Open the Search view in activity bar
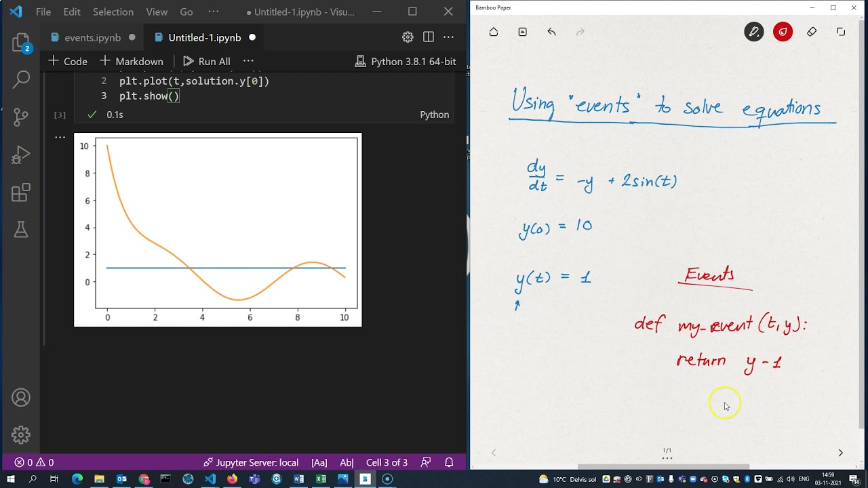 [x=21, y=79]
